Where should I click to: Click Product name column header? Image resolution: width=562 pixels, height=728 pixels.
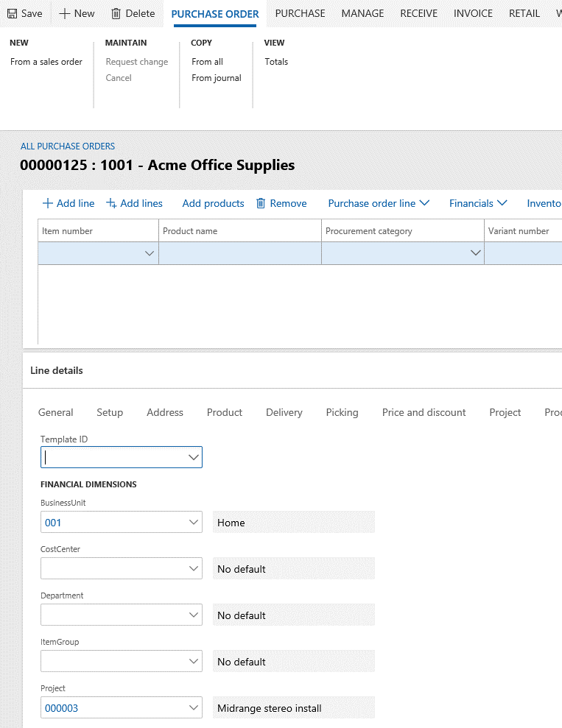click(240, 230)
